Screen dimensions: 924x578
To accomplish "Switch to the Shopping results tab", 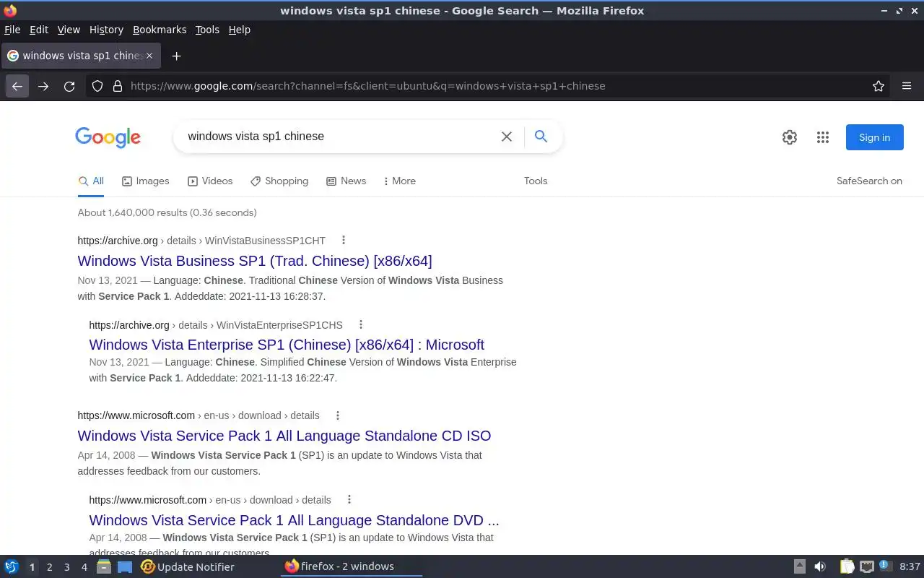I will 279,181.
